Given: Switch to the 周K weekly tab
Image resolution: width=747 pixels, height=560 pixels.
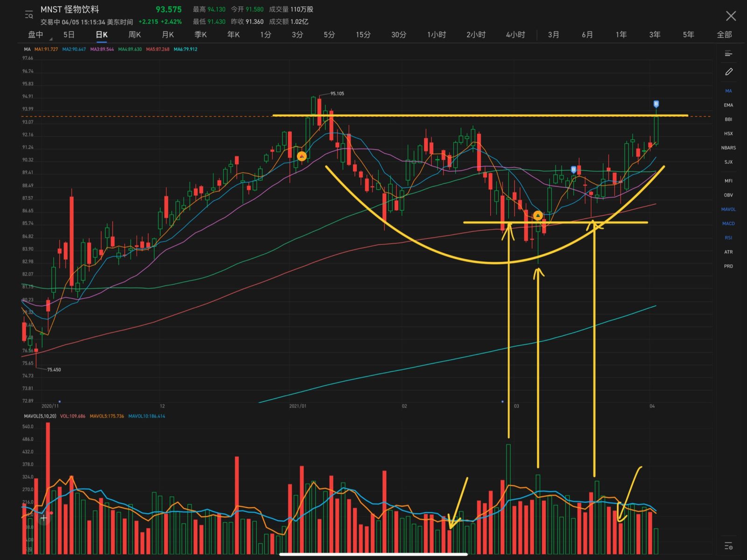Looking at the screenshot, I should pos(134,35).
